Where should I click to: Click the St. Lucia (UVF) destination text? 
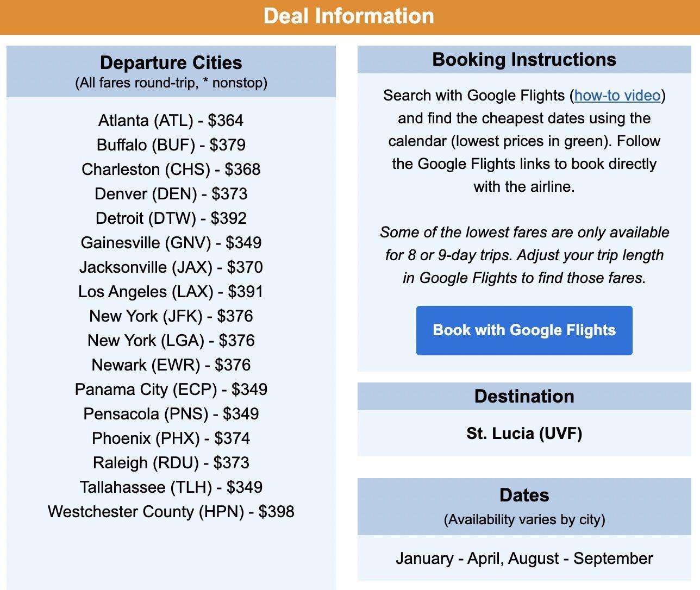[x=524, y=434]
